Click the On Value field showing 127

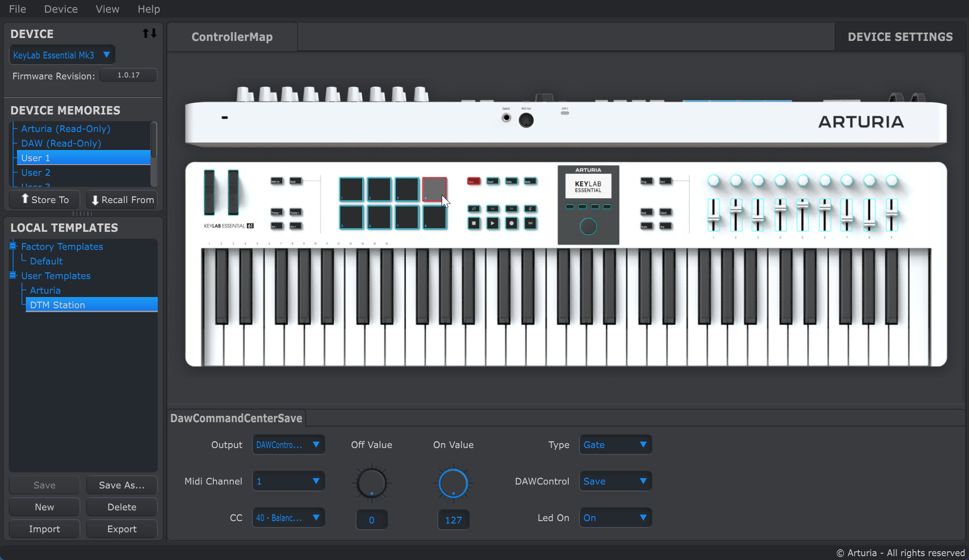pyautogui.click(x=453, y=520)
